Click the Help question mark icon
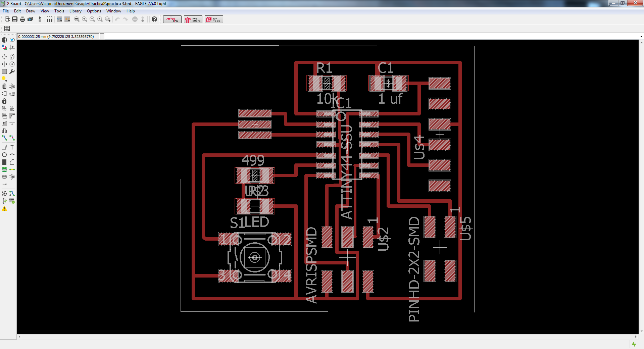 154,19
